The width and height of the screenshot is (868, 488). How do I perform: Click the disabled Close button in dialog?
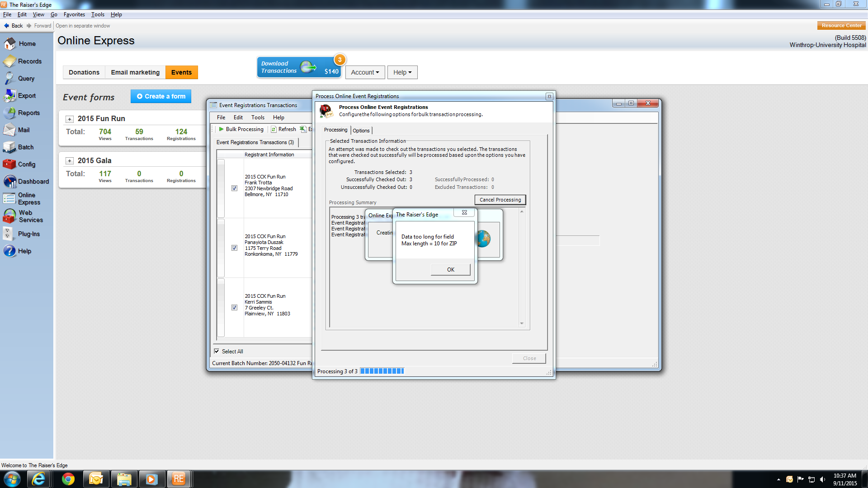click(x=529, y=358)
